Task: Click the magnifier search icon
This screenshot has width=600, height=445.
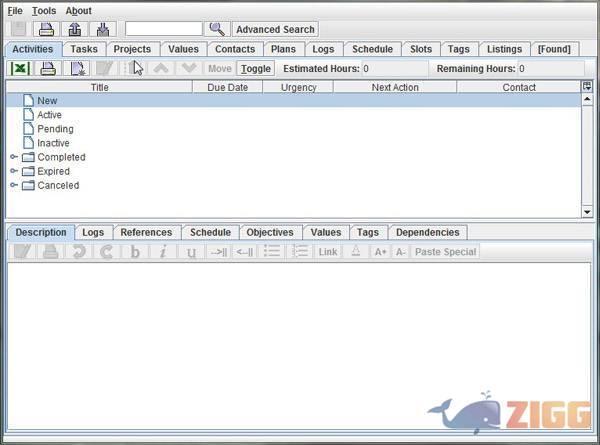Action: [216, 29]
